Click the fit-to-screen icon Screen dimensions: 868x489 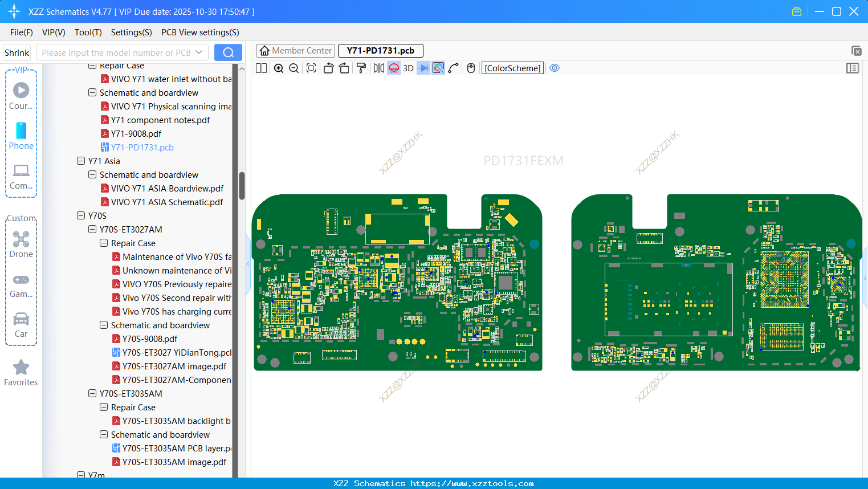click(x=311, y=68)
